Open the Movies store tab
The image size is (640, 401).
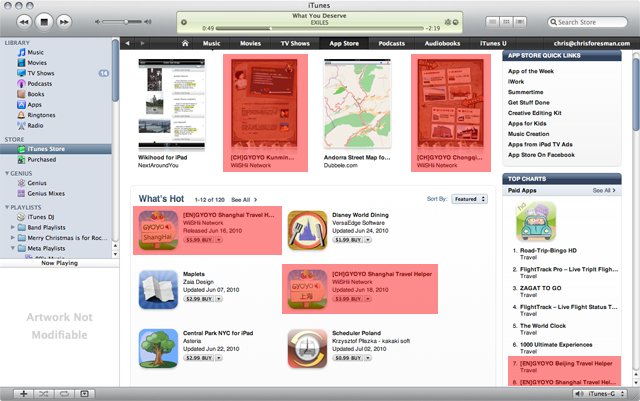click(250, 43)
